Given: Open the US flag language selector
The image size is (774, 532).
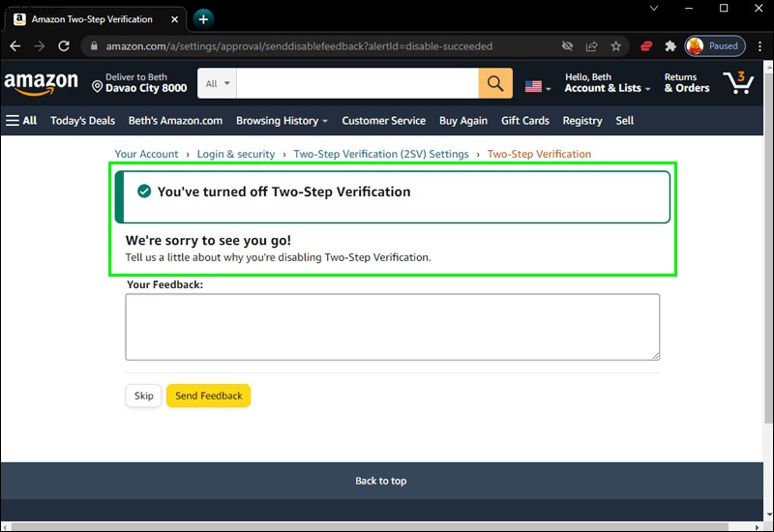Looking at the screenshot, I should (x=538, y=87).
